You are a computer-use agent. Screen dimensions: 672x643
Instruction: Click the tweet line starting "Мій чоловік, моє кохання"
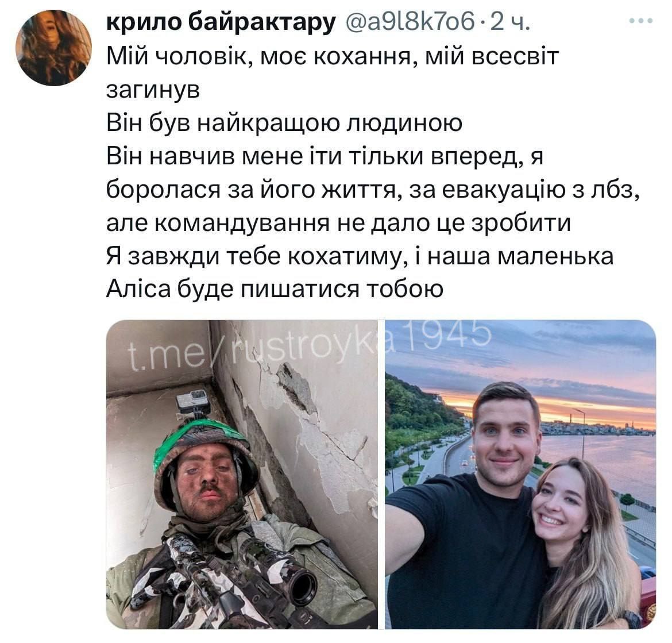click(x=333, y=56)
